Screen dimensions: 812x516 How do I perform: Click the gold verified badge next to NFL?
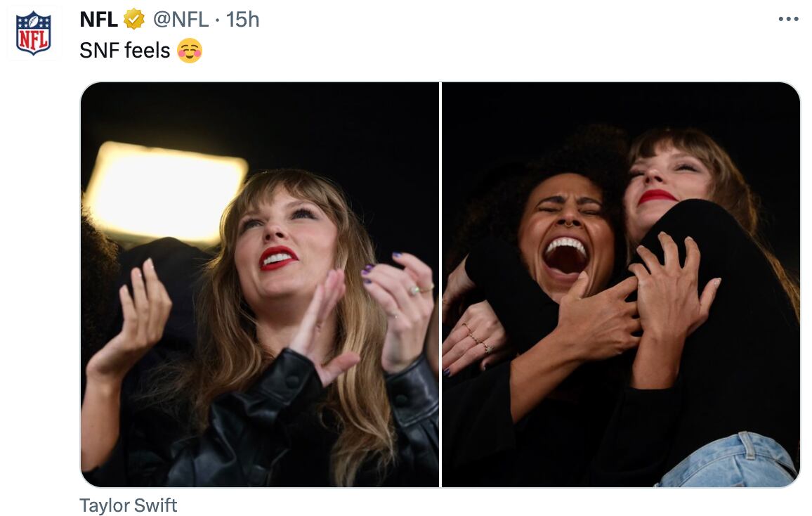tap(133, 20)
